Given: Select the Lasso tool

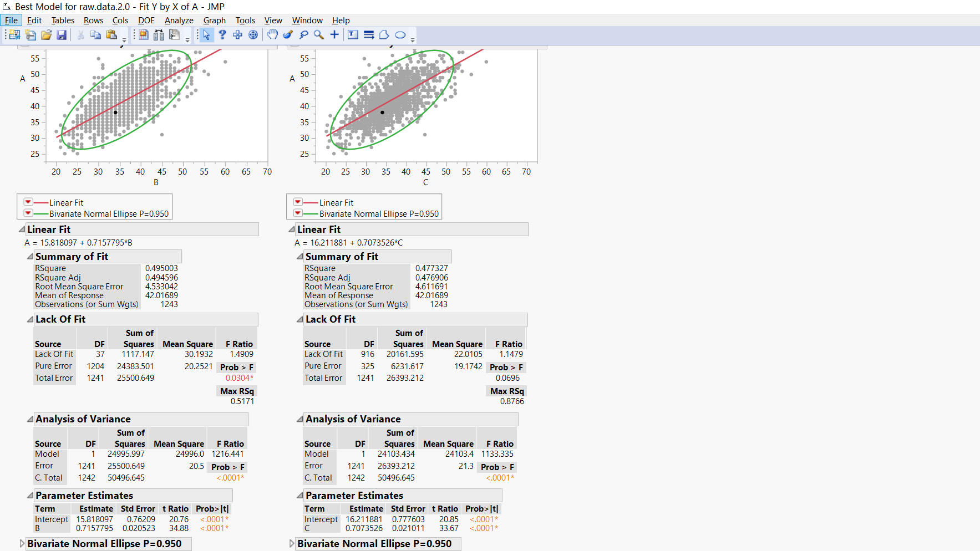Looking at the screenshot, I should (x=303, y=35).
